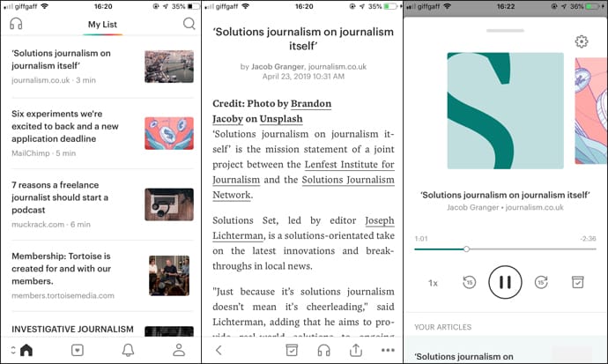Tap the battery indicator in first status bar
Viewport: 608px width, 364px height.
coord(194,6)
